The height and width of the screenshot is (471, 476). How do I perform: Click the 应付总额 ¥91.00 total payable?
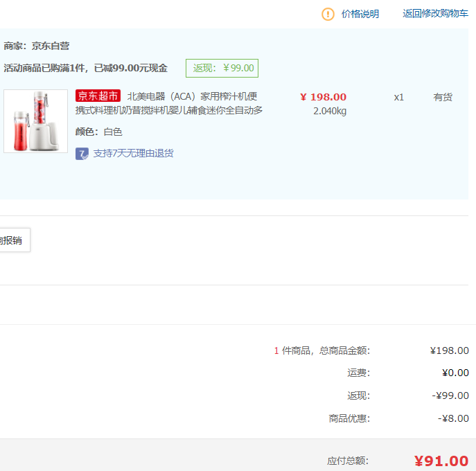[x=441, y=461]
